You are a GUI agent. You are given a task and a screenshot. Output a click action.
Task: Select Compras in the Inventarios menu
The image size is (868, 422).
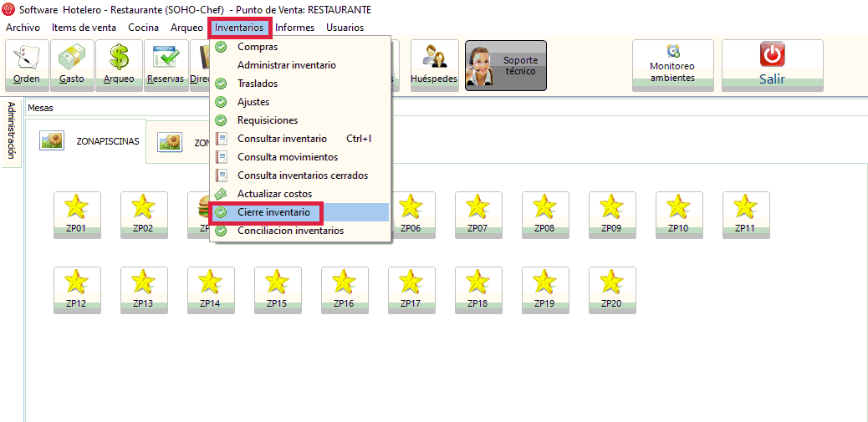click(x=258, y=47)
